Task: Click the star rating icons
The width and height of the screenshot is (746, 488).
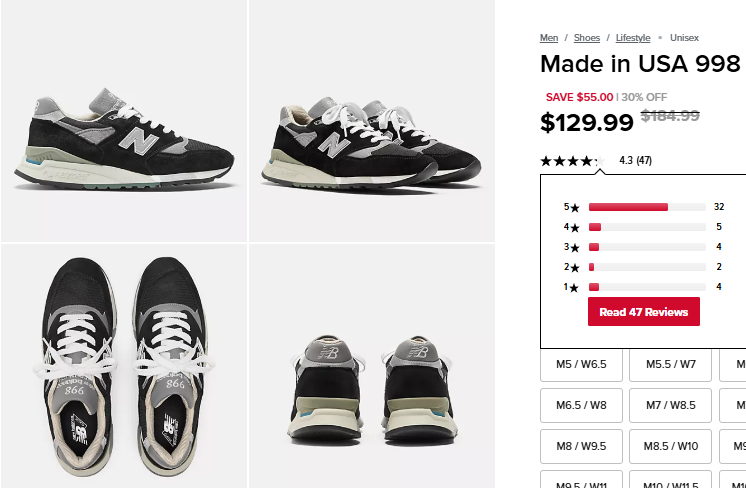Action: [571, 160]
